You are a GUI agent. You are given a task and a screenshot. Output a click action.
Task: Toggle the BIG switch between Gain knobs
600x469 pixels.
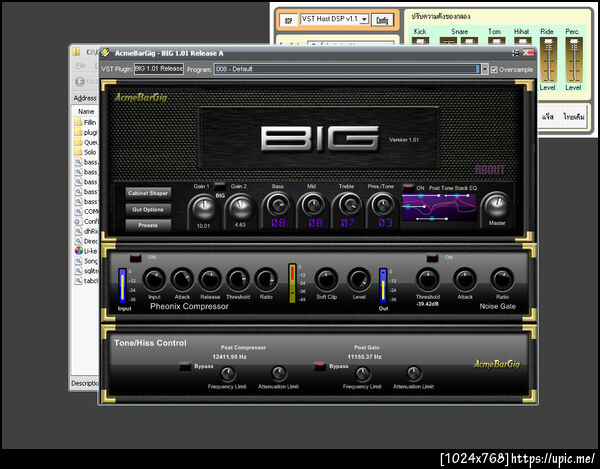[220, 187]
